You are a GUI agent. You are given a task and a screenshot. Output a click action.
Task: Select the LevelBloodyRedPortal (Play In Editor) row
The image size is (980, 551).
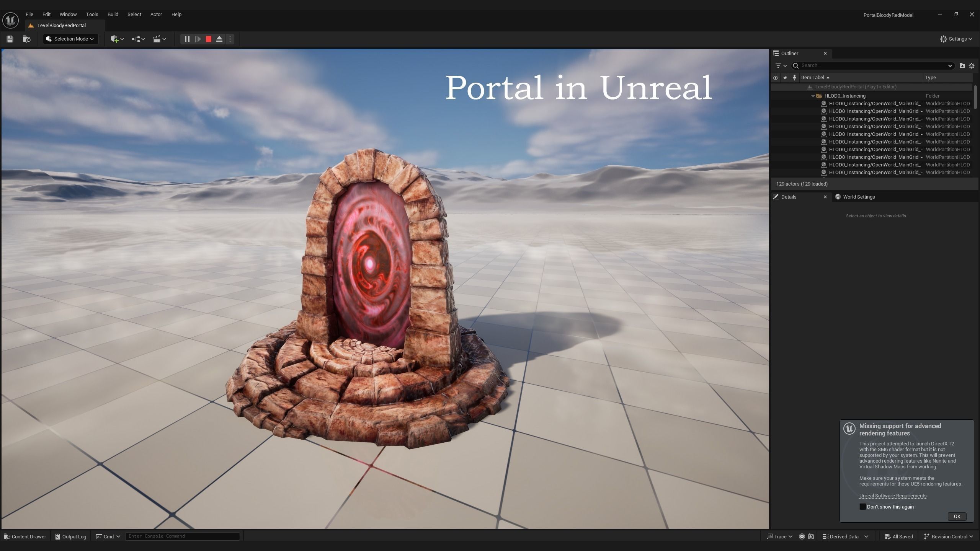(872, 87)
